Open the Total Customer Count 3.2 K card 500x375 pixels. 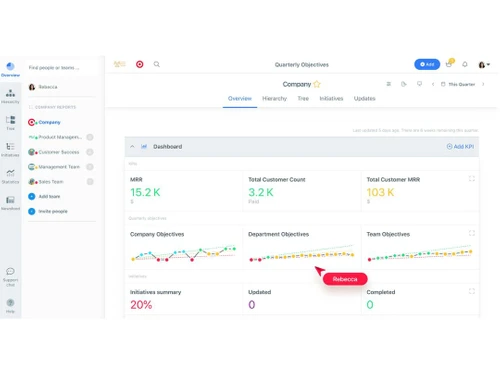click(302, 191)
